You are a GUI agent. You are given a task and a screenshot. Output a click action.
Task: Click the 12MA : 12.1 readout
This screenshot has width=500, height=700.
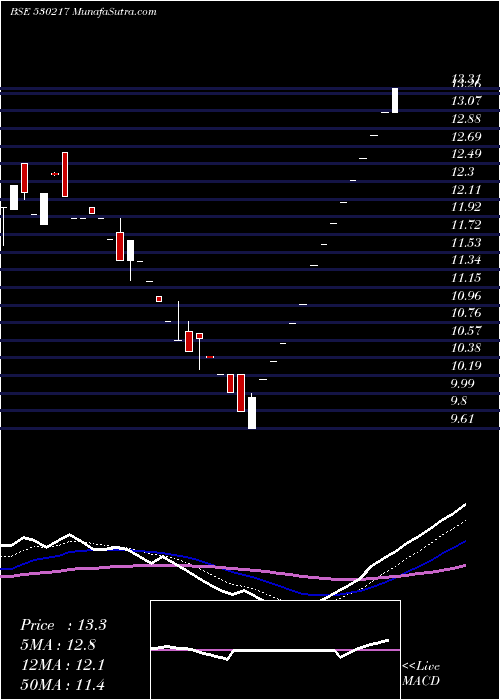[62, 665]
